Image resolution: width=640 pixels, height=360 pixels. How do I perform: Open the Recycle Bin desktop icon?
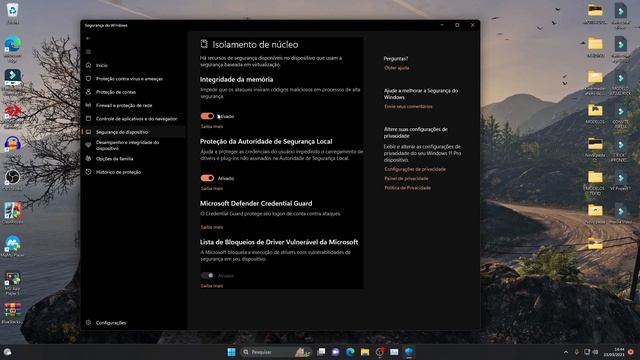(13, 11)
